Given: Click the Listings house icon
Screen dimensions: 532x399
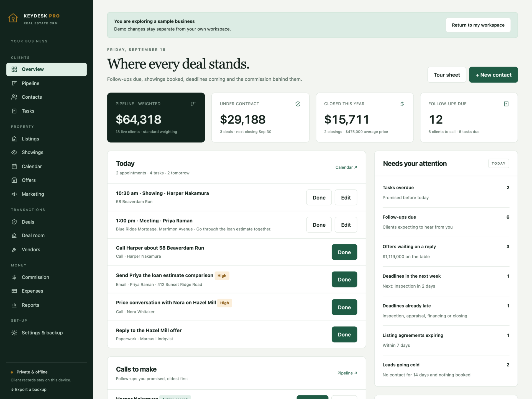Looking at the screenshot, I should coord(14,139).
